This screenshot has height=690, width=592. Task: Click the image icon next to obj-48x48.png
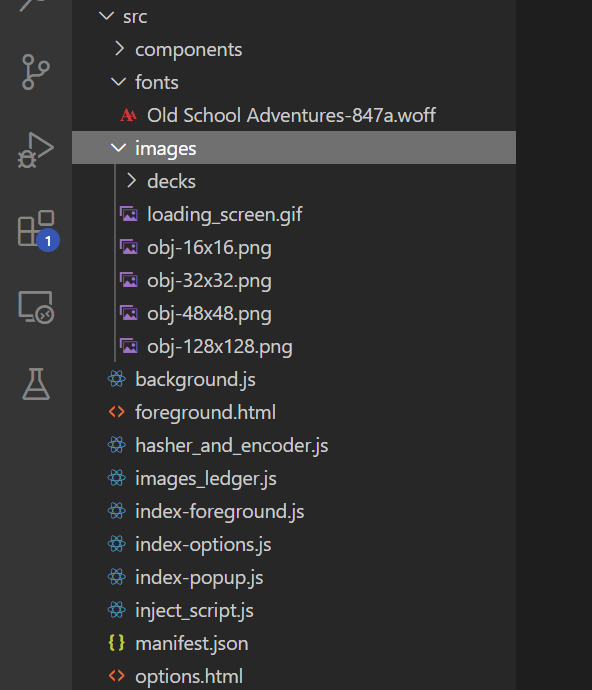point(129,313)
